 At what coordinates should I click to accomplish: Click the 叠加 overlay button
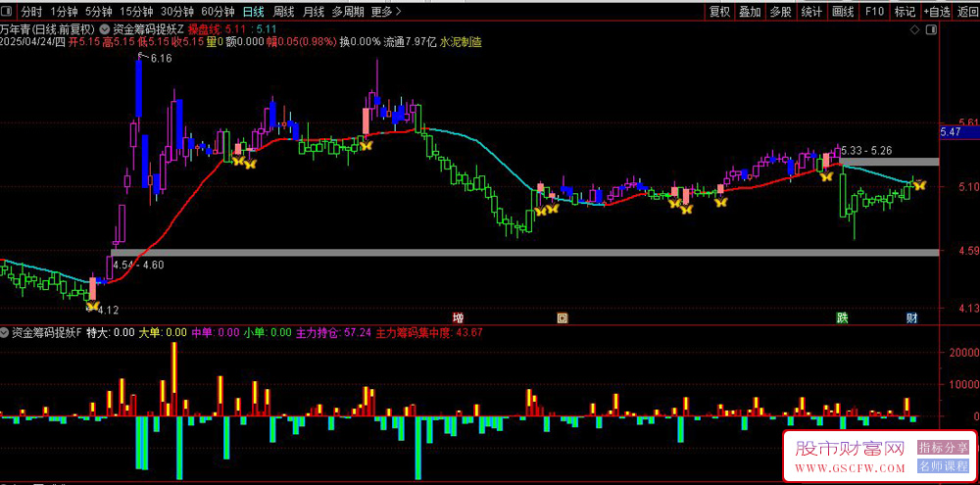[x=750, y=11]
